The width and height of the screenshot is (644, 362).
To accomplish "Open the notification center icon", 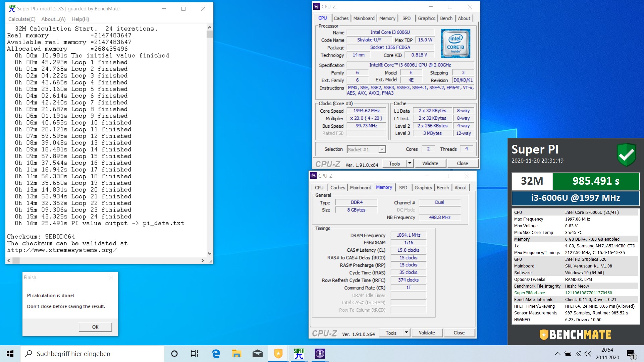I will (631, 354).
